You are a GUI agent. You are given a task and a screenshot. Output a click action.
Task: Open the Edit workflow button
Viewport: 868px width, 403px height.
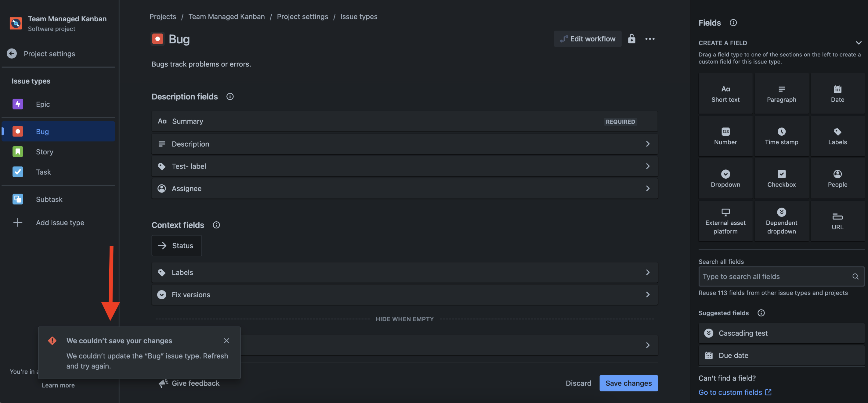pos(587,39)
